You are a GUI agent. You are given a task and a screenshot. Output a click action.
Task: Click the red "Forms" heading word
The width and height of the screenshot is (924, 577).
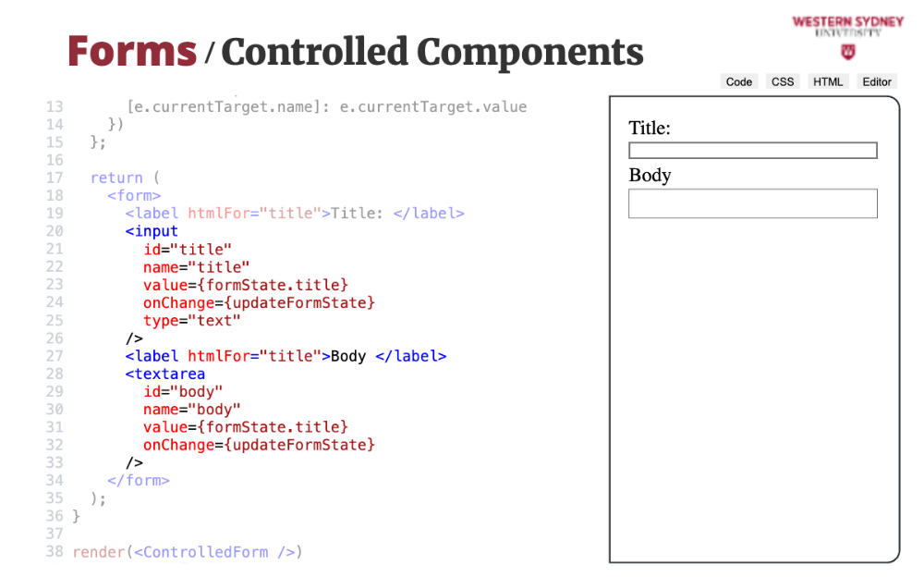[132, 51]
